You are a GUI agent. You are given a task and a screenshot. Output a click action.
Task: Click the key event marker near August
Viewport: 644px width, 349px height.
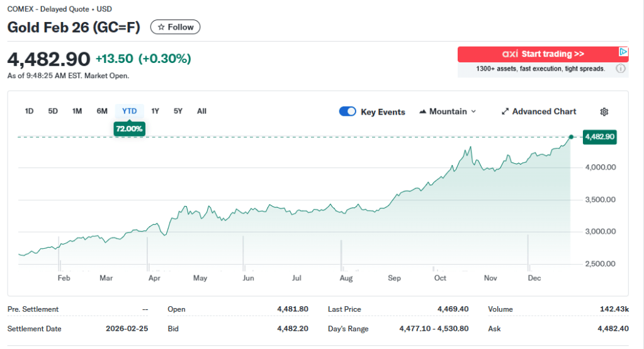pyautogui.click(x=341, y=252)
